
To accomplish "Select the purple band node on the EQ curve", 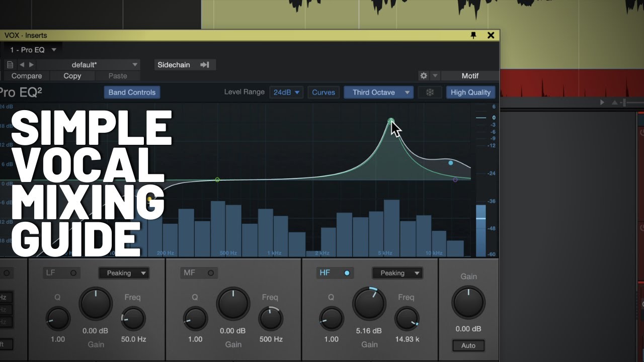I will pyautogui.click(x=455, y=179).
